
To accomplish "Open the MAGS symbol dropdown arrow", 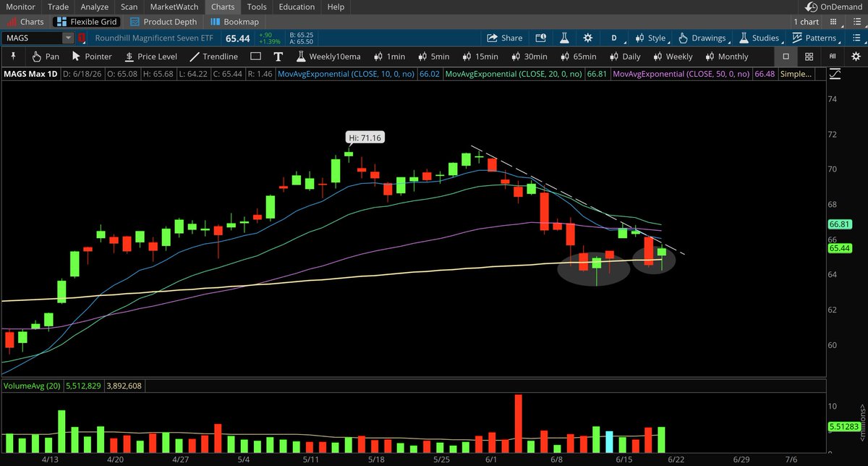I will [68, 38].
